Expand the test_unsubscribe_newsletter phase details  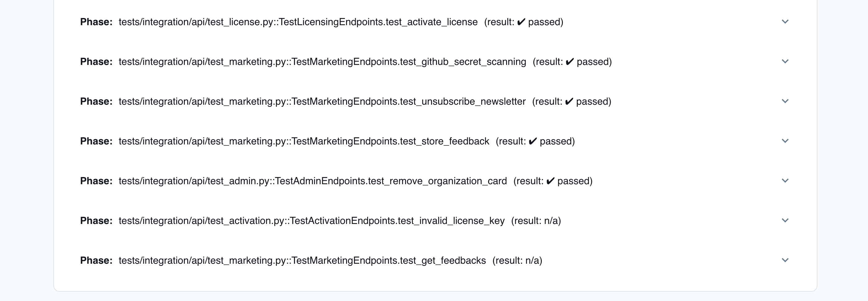tap(786, 101)
